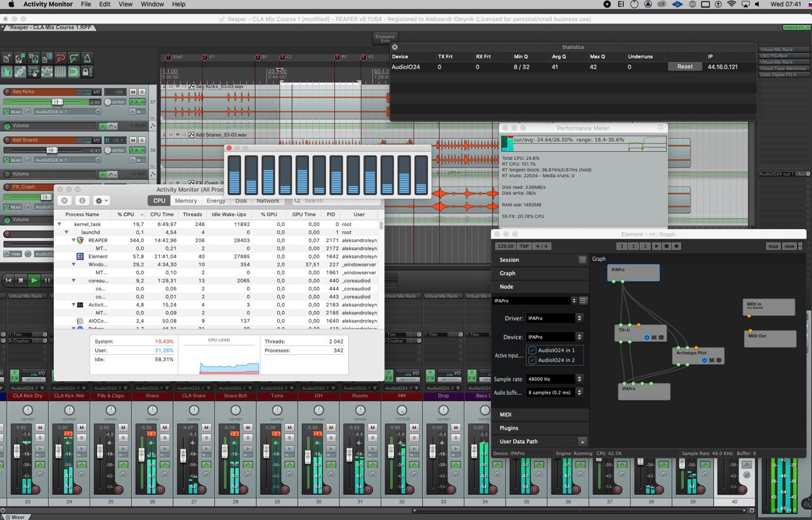The image size is (812, 520).
Task: Open the FX button on Add Snares track
Action: click(134, 150)
